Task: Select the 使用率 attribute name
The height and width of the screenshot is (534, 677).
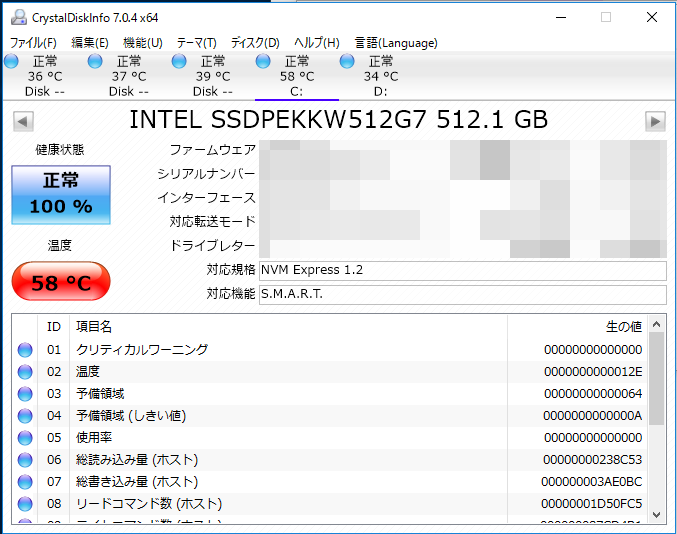Action: (x=94, y=438)
